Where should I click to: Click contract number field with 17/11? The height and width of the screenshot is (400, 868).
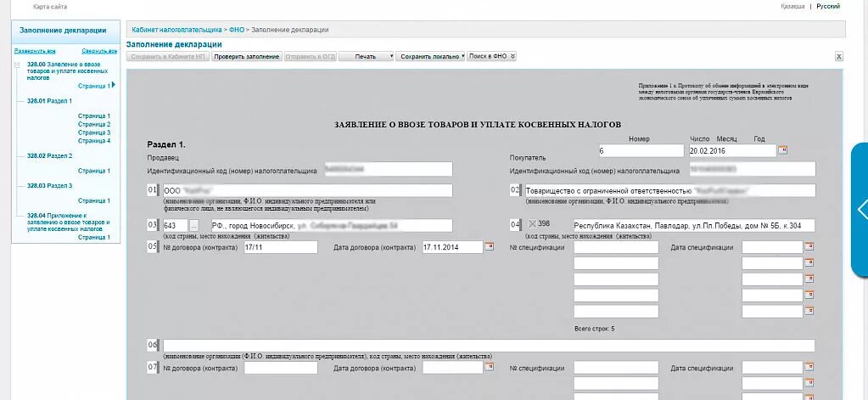[x=281, y=247]
